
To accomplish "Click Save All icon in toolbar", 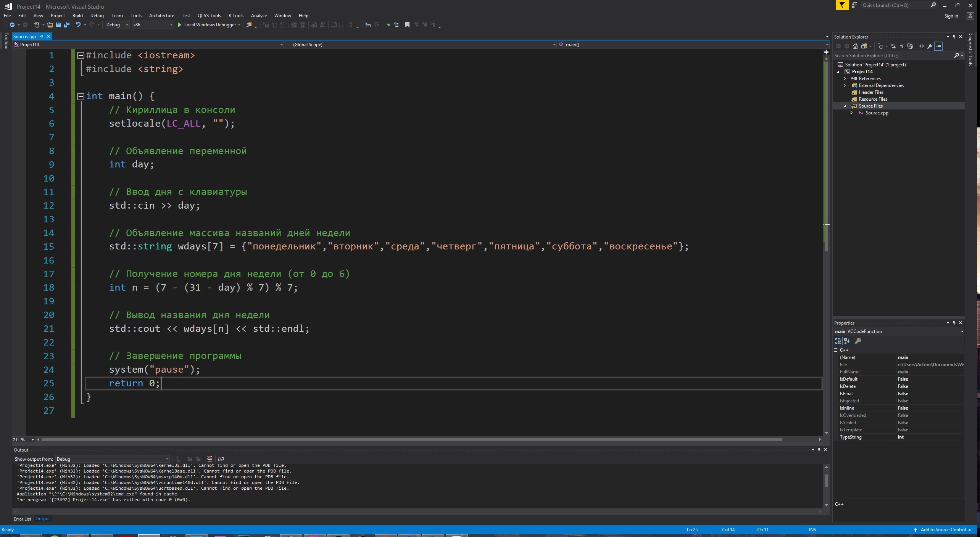I will tap(67, 25).
